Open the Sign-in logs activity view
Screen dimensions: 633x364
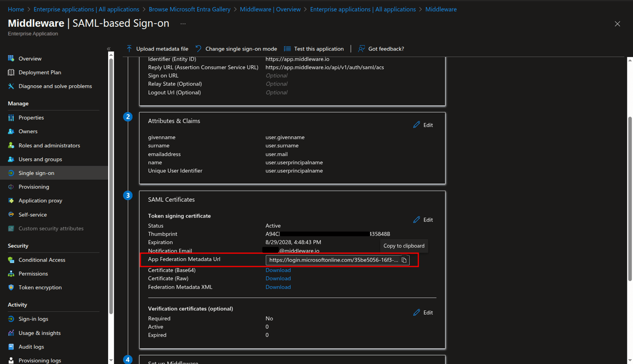34,319
